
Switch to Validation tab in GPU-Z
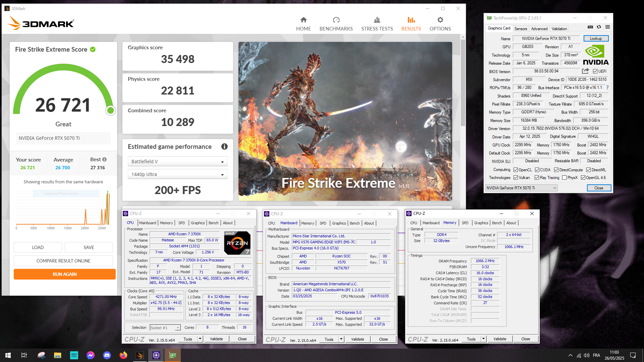[x=559, y=29]
